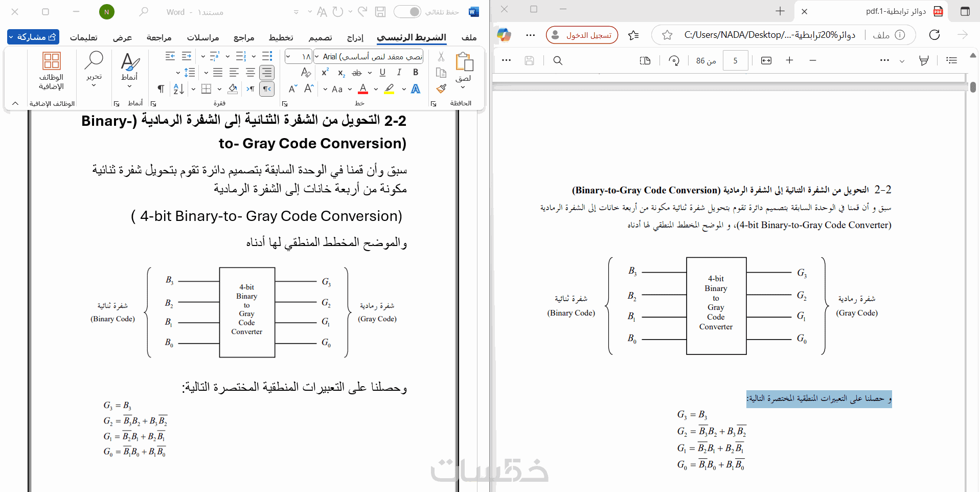Image resolution: width=980 pixels, height=492 pixels.
Task: Toggle Strikethrough formatting
Action: tap(357, 73)
